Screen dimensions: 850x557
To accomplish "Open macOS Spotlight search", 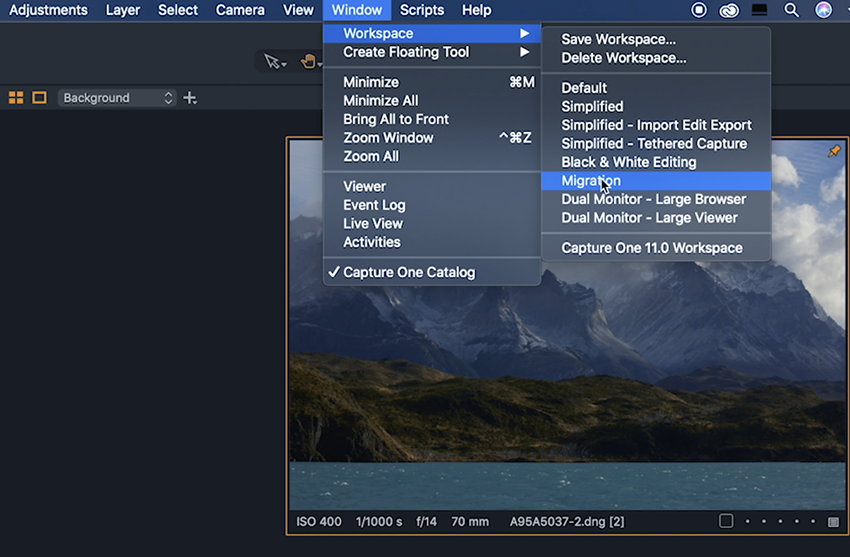I will coord(791,10).
